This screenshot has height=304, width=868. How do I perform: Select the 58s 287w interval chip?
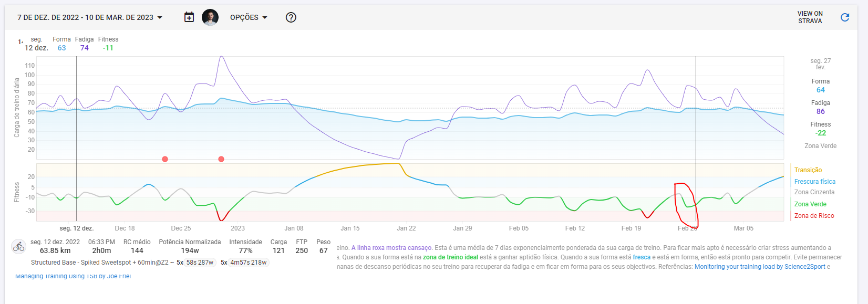tap(200, 263)
